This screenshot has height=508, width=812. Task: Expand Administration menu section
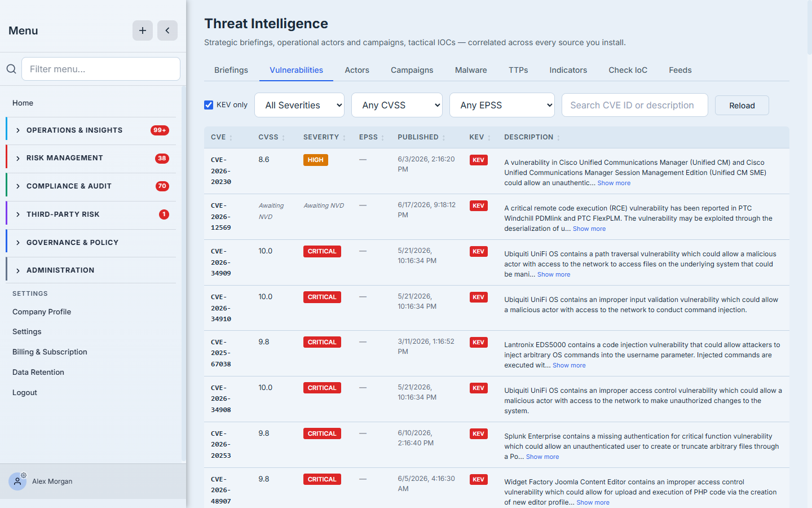click(x=91, y=270)
